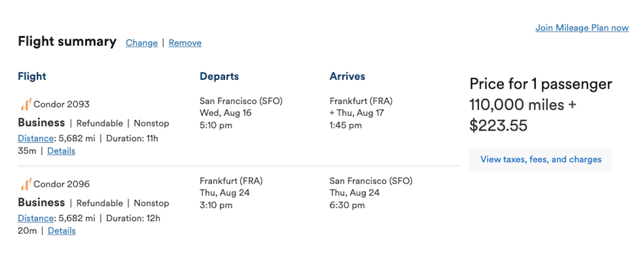This screenshot has height=254, width=644.
Task: Open the Distance link for Condor 2093
Action: (35, 138)
